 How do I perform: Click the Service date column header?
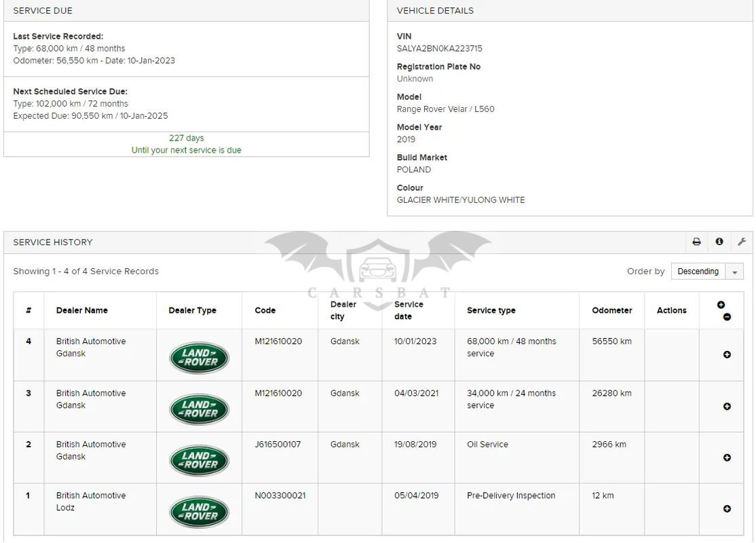409,310
